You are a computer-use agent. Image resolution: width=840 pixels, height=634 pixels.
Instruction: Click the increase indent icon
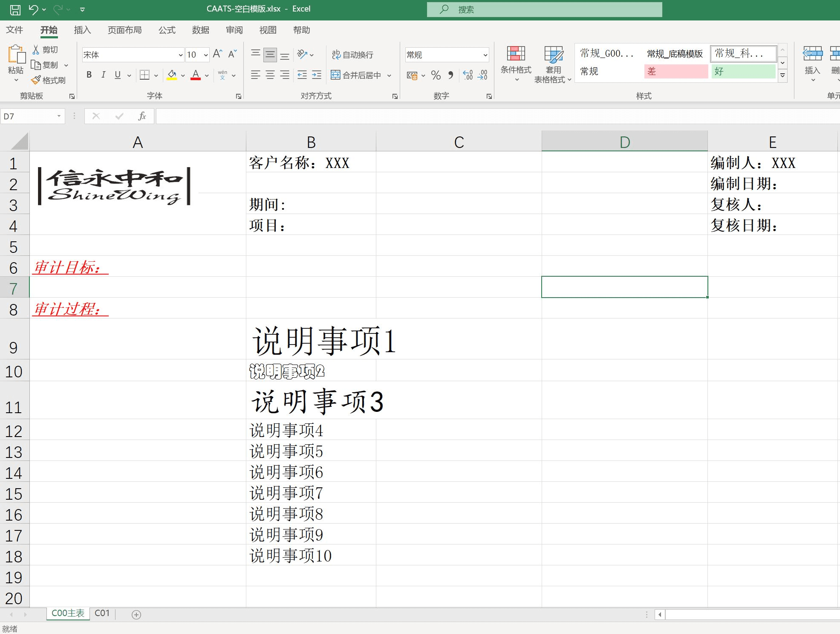(x=317, y=75)
